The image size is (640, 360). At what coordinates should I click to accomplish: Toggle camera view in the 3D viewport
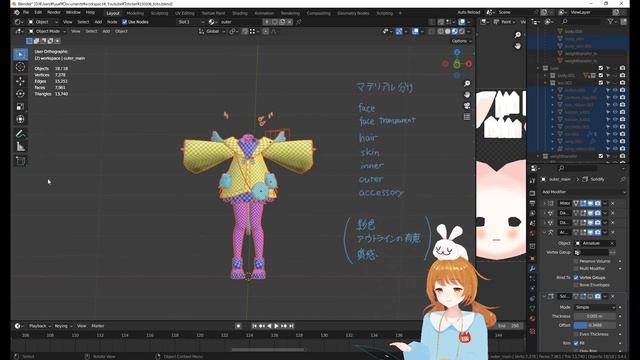pos(467,106)
